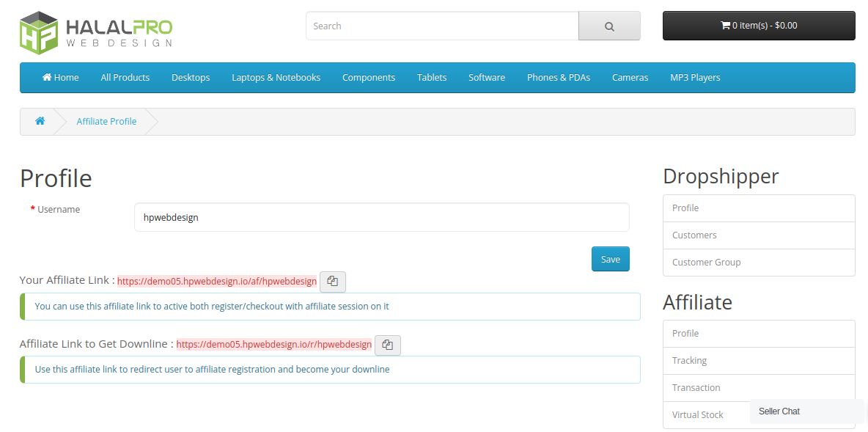This screenshot has height=432, width=868.
Task: Open Seller Chat
Action: click(x=779, y=411)
